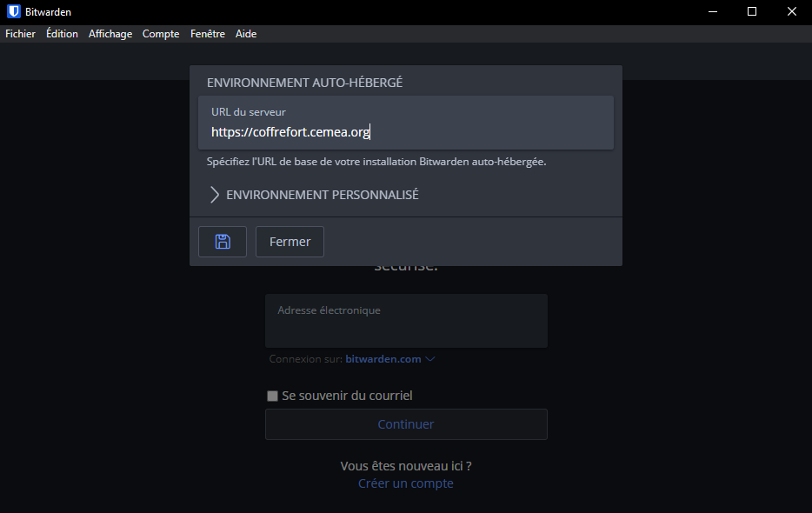Maximize the Bitwarden window
Image resolution: width=812 pixels, height=513 pixels.
752,11
